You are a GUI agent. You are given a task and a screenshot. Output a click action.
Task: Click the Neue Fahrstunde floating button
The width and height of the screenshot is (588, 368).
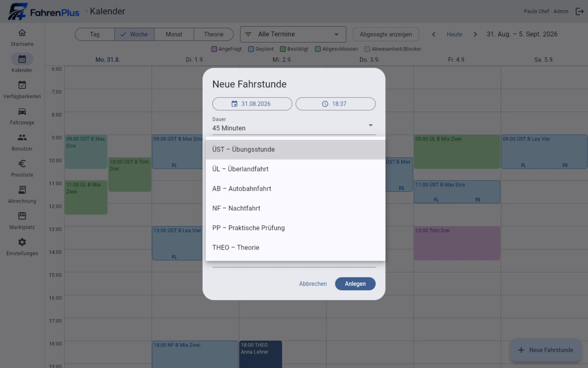(x=546, y=350)
